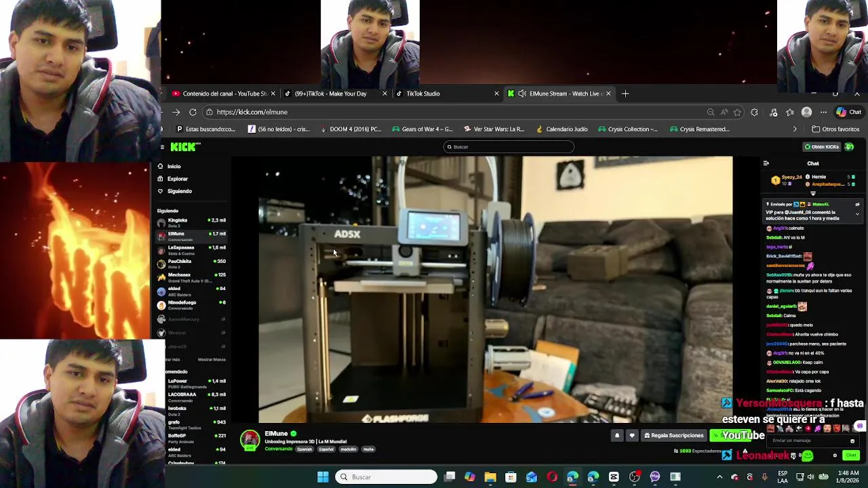The width and height of the screenshot is (868, 488).
Task: Click the Conversando category link
Action: click(279, 449)
